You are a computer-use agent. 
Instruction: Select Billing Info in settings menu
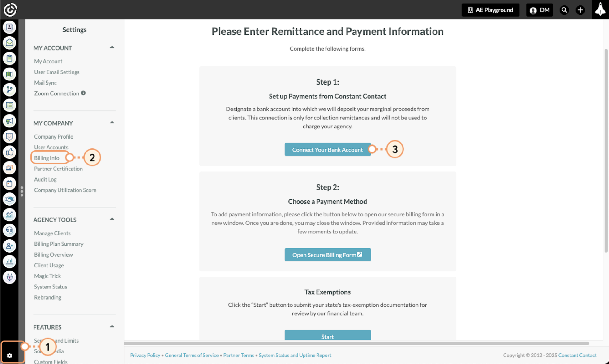47,158
